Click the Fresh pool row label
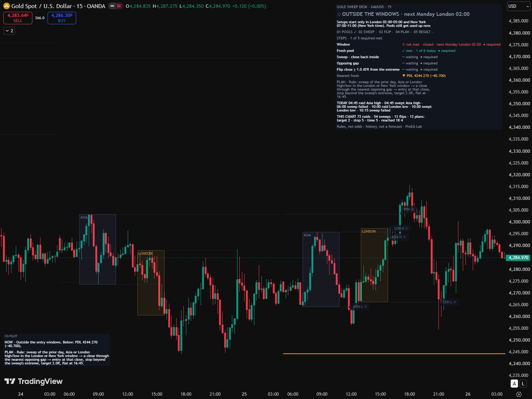 click(x=345, y=51)
